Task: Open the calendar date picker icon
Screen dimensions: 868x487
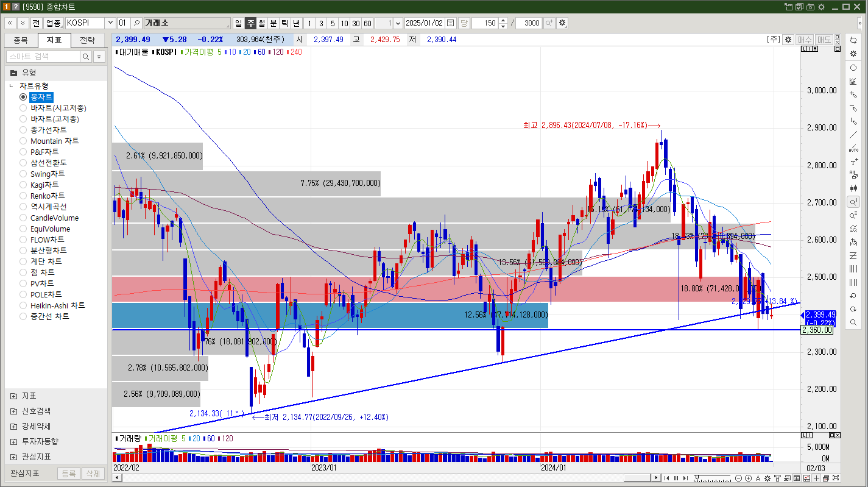Action: pos(450,23)
